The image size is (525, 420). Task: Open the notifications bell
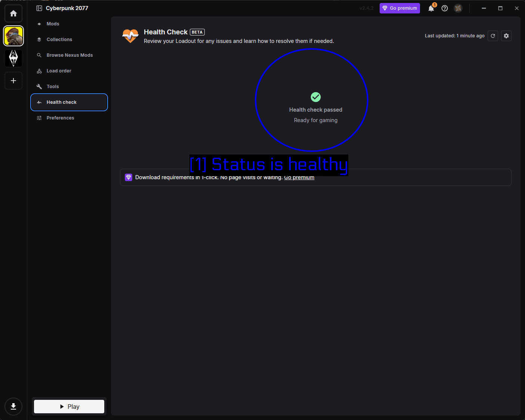[x=431, y=8]
